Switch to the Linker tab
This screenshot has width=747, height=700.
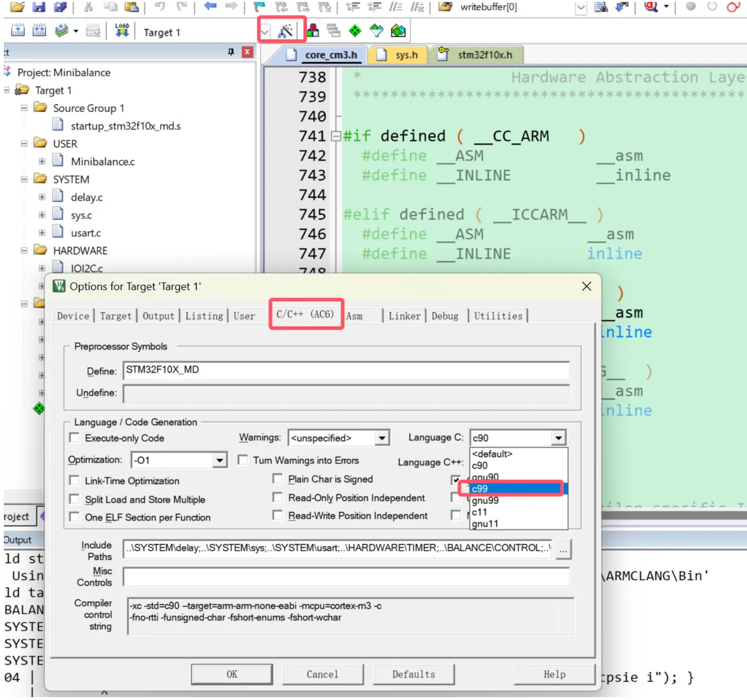[404, 315]
